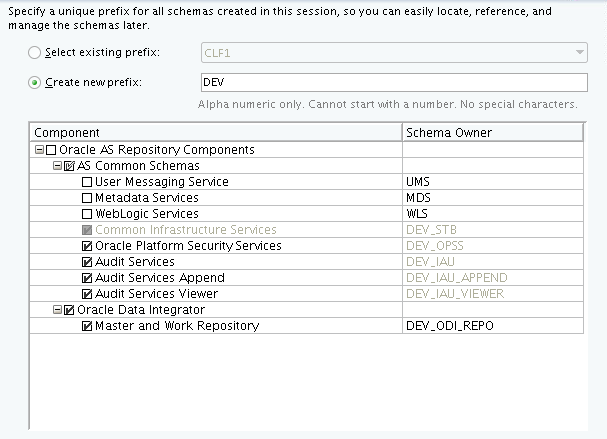The image size is (607, 439).
Task: Uncheck the Audit Services checkbox
Action: point(87,262)
